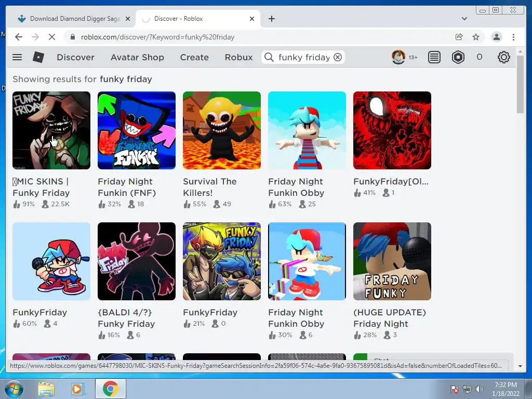Close the Discover - Roblox tab
The image size is (532, 399).
pyautogui.click(x=252, y=19)
